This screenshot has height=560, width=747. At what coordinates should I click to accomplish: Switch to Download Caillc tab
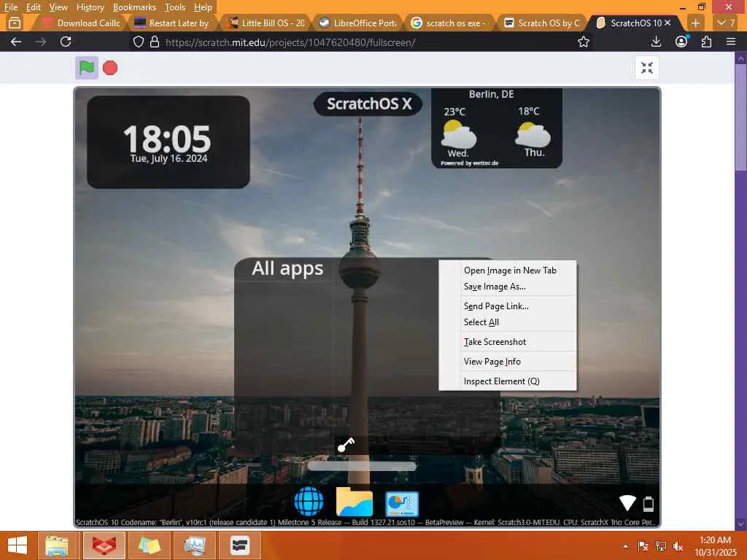[80, 23]
